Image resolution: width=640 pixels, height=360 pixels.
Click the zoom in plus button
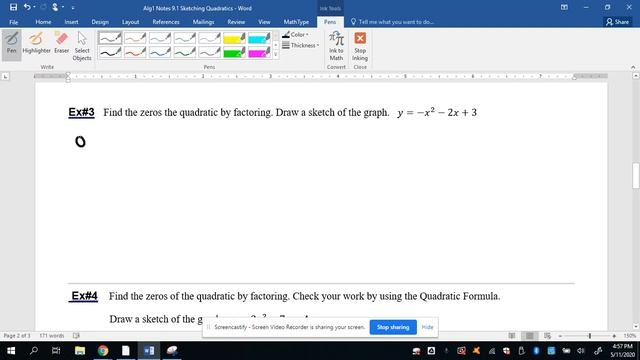click(614, 336)
